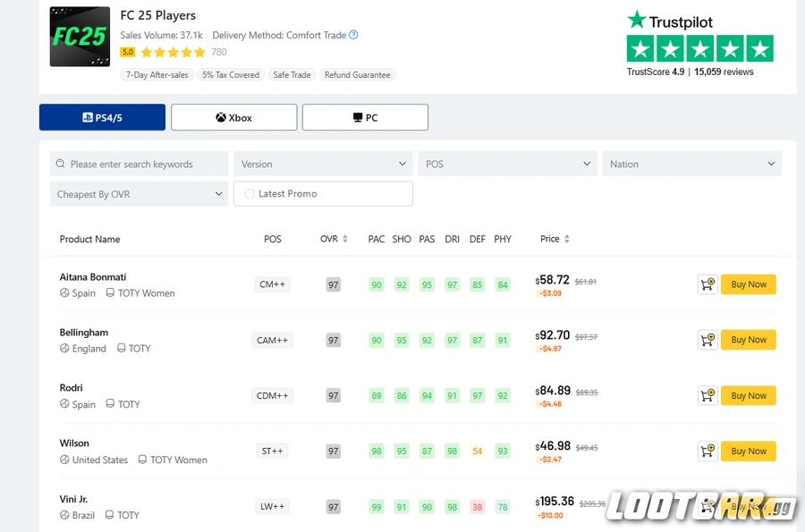Click the Aitana Bonmatí product name
The height and width of the screenshot is (532, 805).
pos(93,277)
